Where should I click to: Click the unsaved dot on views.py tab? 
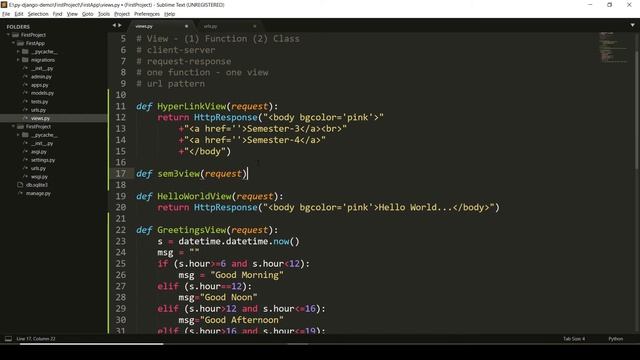(x=187, y=26)
